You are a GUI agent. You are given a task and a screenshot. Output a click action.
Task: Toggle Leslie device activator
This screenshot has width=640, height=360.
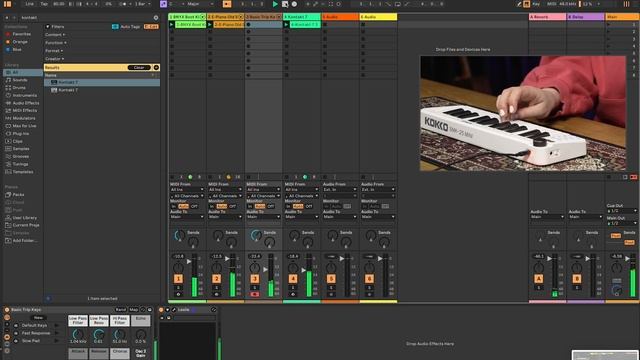coord(161,310)
